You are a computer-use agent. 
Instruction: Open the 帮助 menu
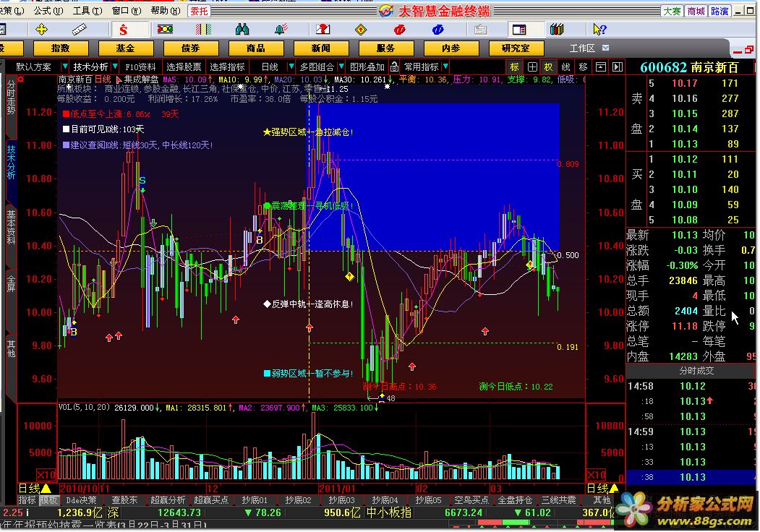click(x=166, y=10)
